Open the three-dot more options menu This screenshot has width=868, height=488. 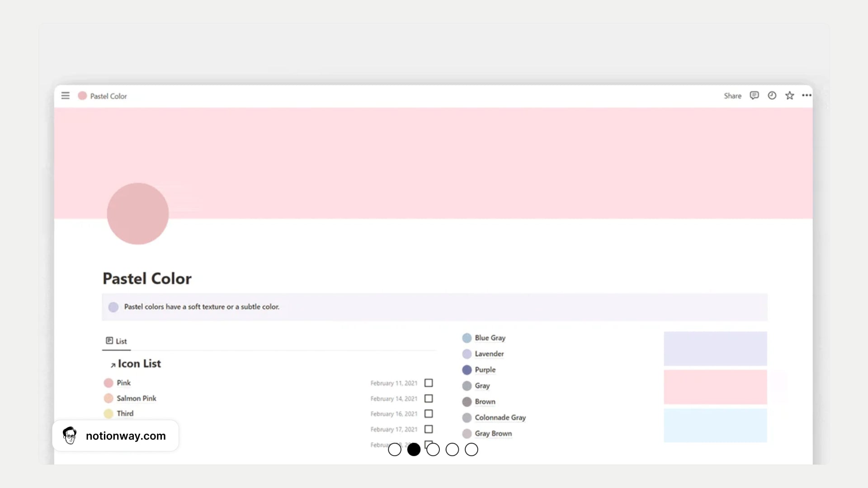pyautogui.click(x=807, y=95)
